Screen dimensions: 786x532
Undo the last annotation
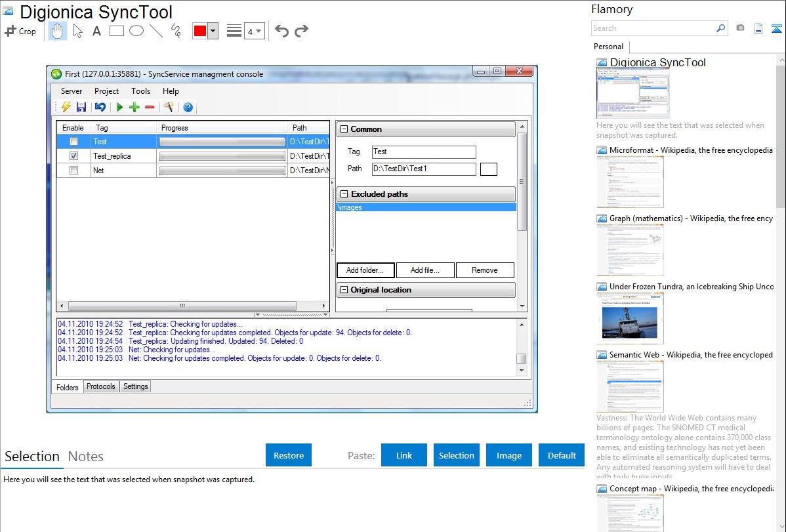(x=281, y=31)
